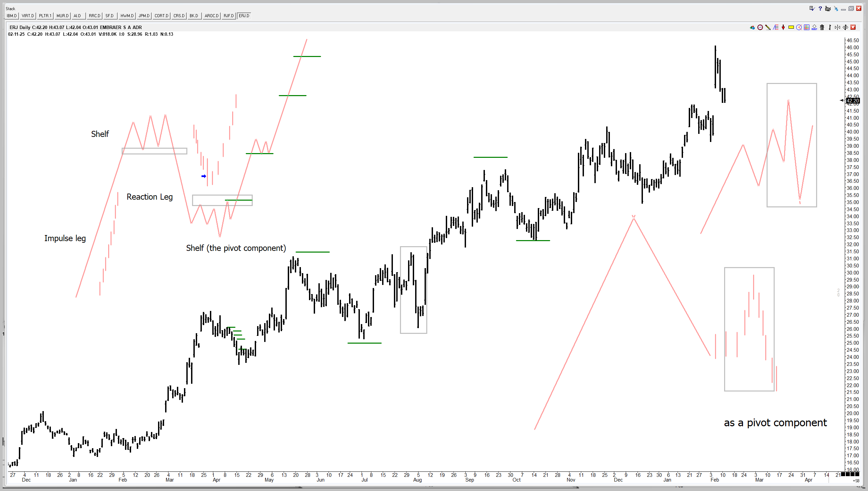Expand the chart bar spacing icon
868x491 pixels.
[x=845, y=27]
